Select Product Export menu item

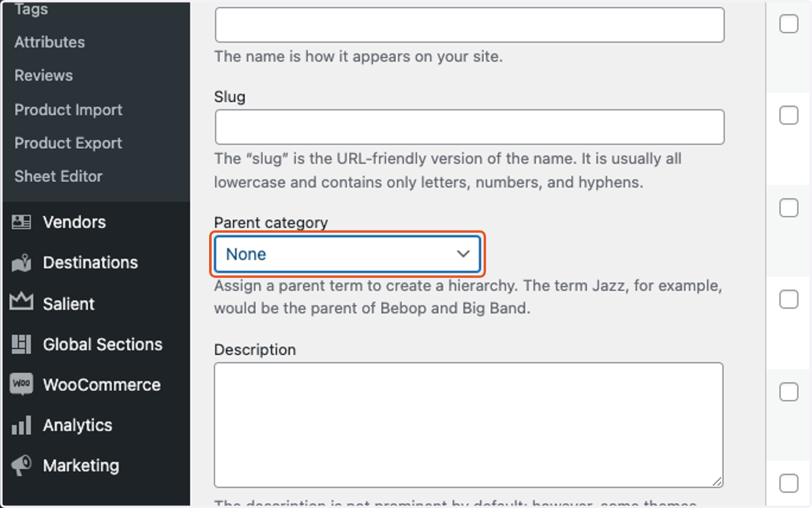pyautogui.click(x=68, y=143)
